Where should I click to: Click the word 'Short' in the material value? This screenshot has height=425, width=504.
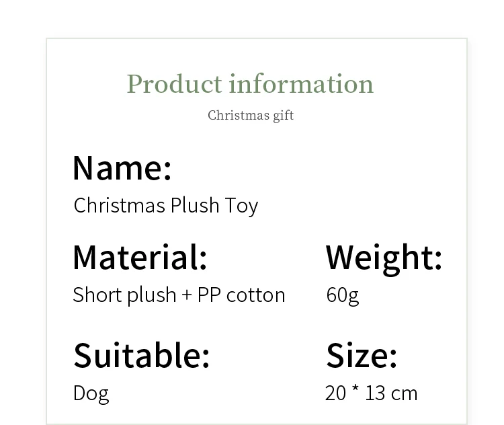pos(95,295)
